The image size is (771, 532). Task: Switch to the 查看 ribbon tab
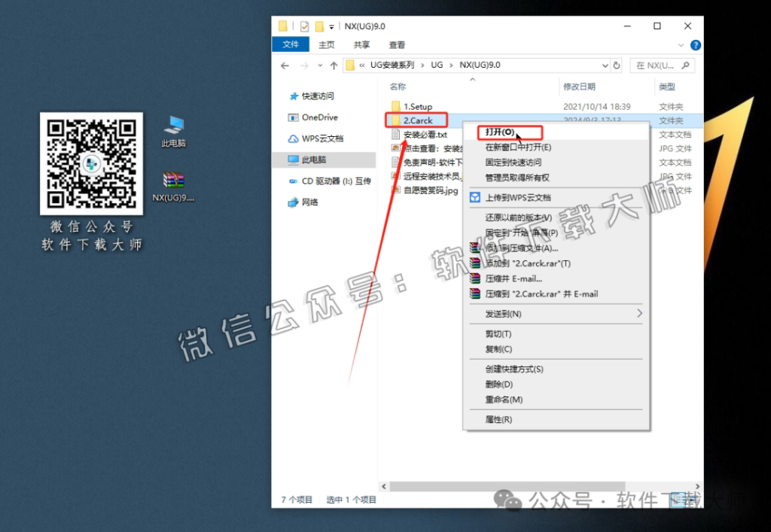point(397,45)
